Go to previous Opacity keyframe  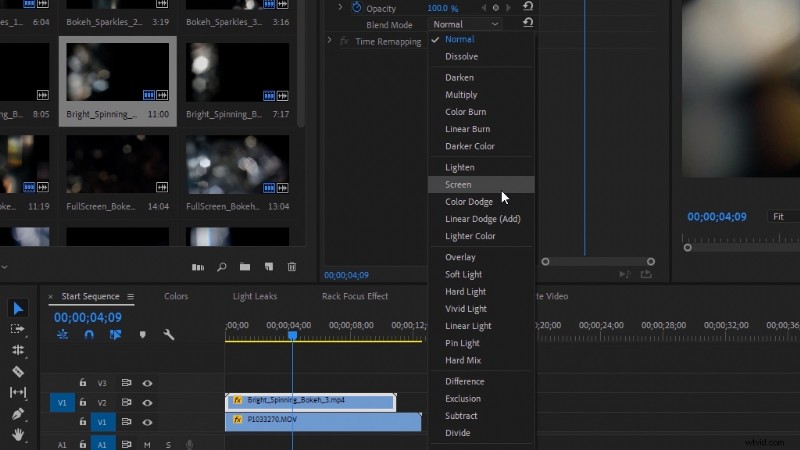(484, 8)
